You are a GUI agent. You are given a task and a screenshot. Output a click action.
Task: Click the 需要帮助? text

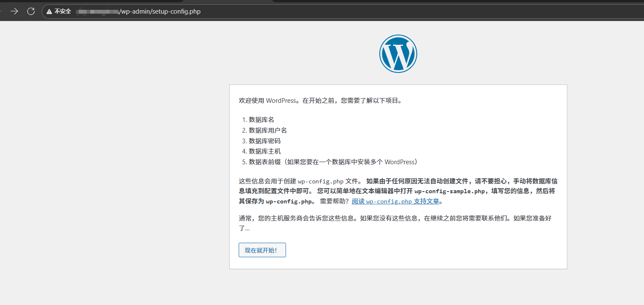(335, 201)
